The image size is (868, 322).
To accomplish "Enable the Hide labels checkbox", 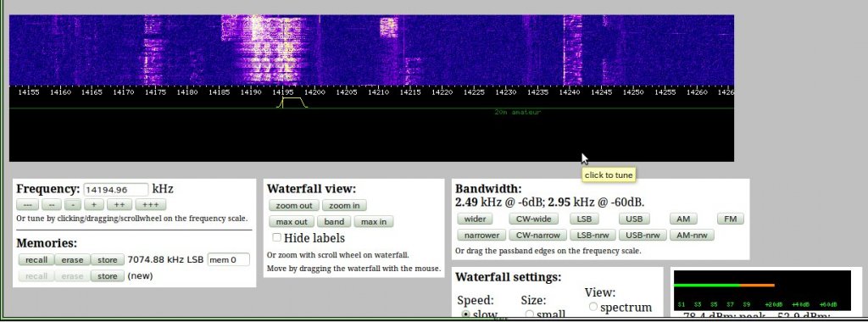I will tap(277, 237).
